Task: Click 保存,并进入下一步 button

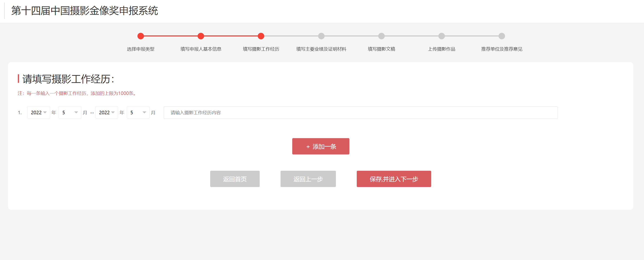Action: (394, 179)
